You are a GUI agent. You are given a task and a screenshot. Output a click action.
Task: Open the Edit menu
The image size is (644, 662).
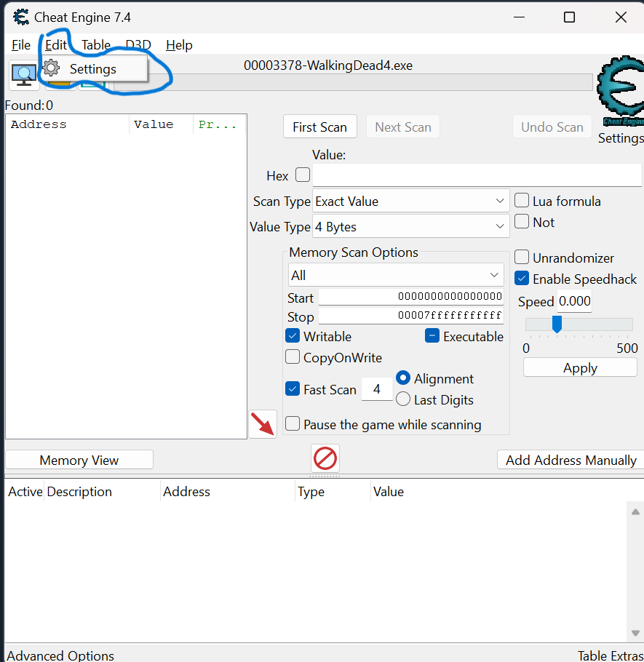56,45
